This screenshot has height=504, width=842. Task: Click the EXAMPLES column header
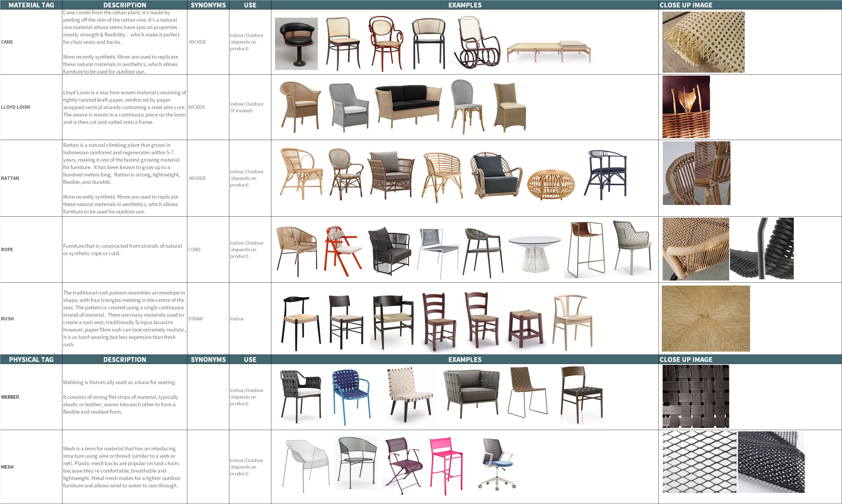coord(465,5)
